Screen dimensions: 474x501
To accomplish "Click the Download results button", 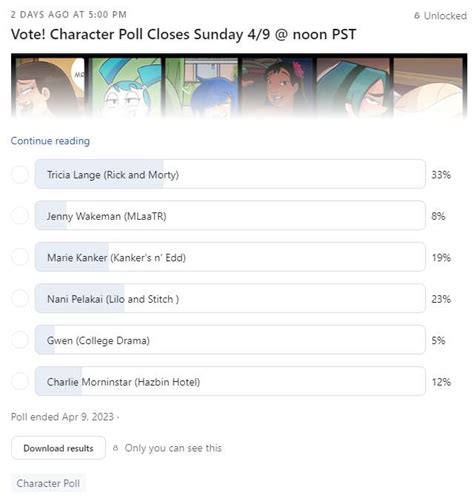I will pyautogui.click(x=58, y=448).
